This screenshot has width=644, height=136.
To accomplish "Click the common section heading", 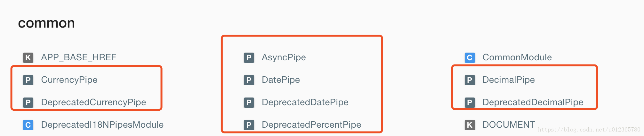I will pos(46,23).
